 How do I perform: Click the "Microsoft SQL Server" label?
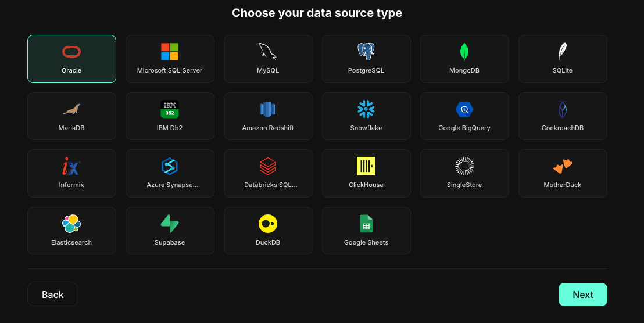pyautogui.click(x=170, y=70)
